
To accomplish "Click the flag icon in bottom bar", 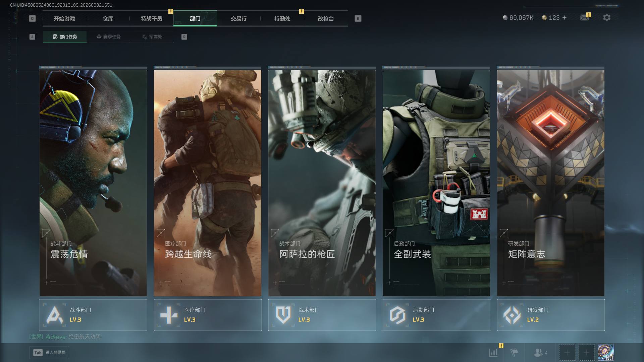I will 514,353.
